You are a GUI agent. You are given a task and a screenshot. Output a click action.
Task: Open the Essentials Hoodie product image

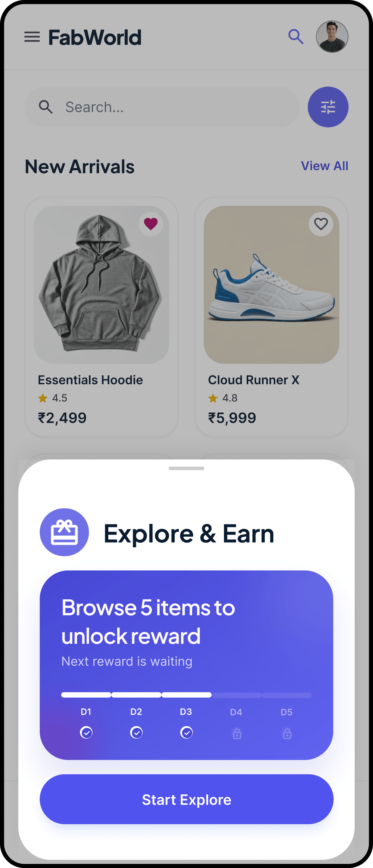101,285
